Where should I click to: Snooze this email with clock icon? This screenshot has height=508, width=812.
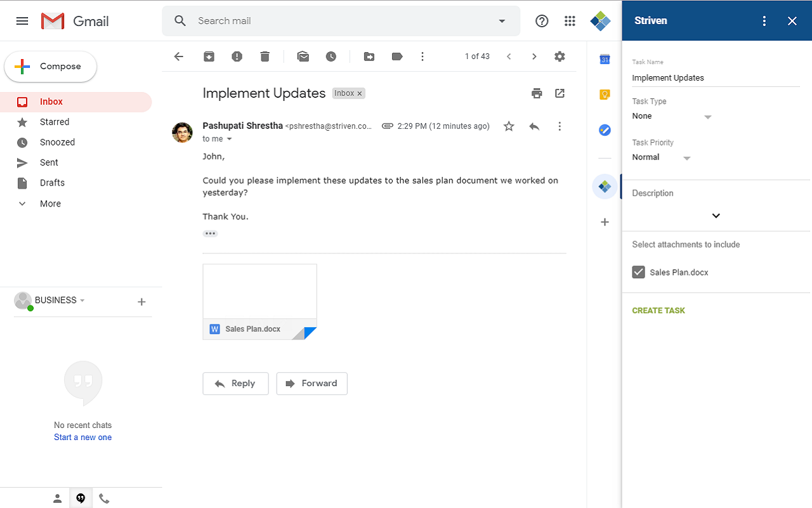(331, 57)
